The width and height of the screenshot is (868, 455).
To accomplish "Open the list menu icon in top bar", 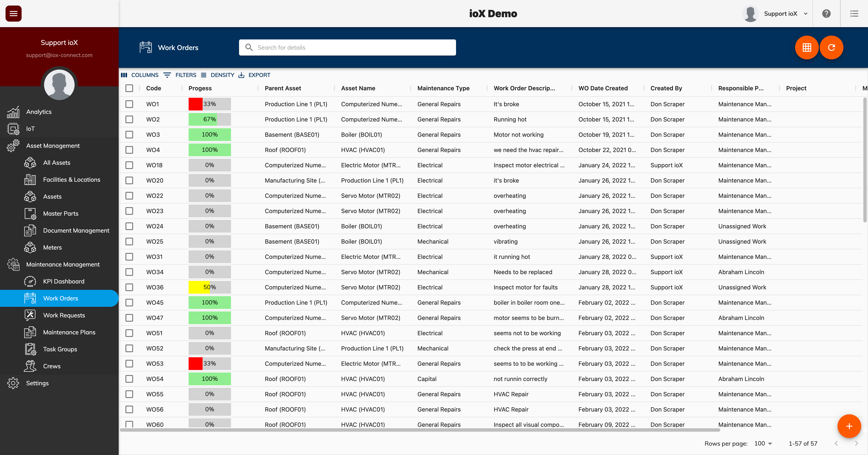I will point(854,14).
